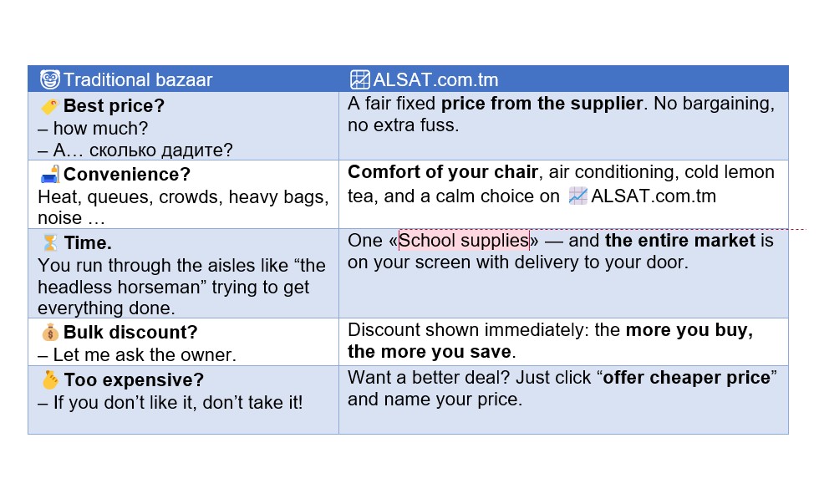The height and width of the screenshot is (504, 819).
Task: Click the ALSAT.com.tm header text
Action: (435, 80)
